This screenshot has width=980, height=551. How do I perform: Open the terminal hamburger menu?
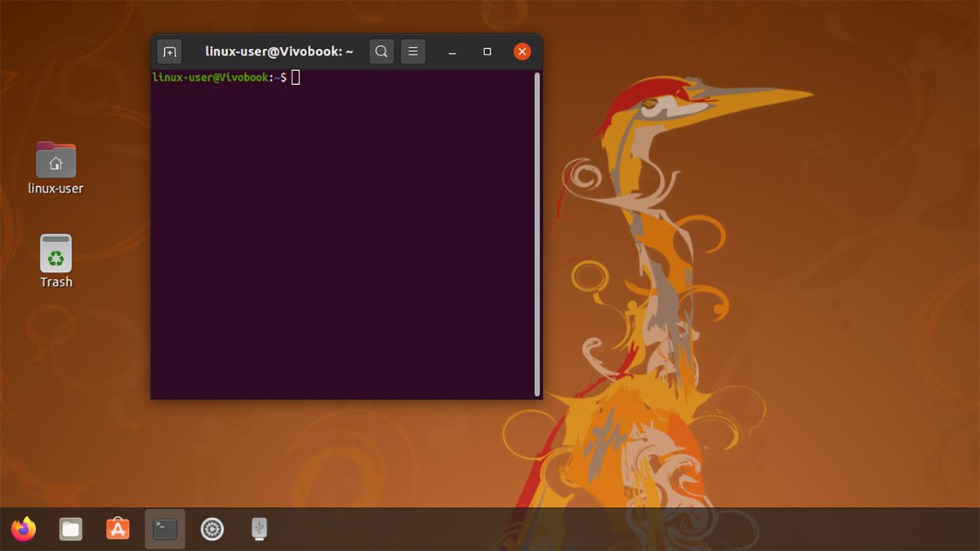coord(412,51)
